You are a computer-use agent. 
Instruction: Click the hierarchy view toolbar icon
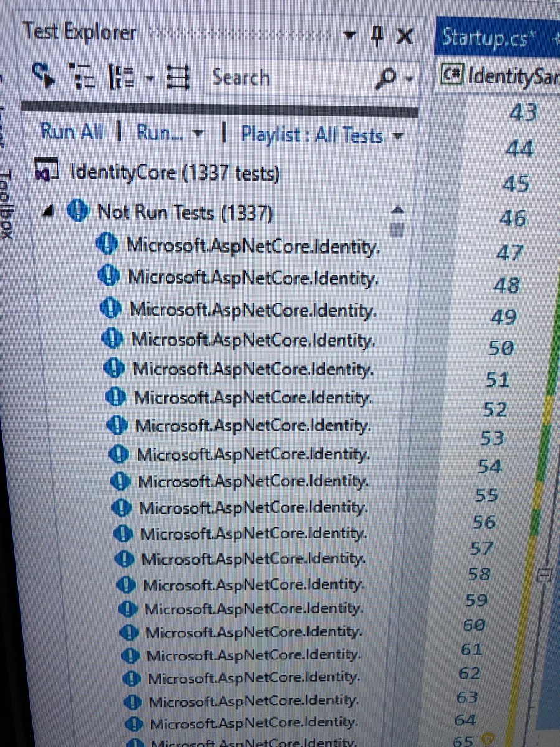[x=83, y=77]
